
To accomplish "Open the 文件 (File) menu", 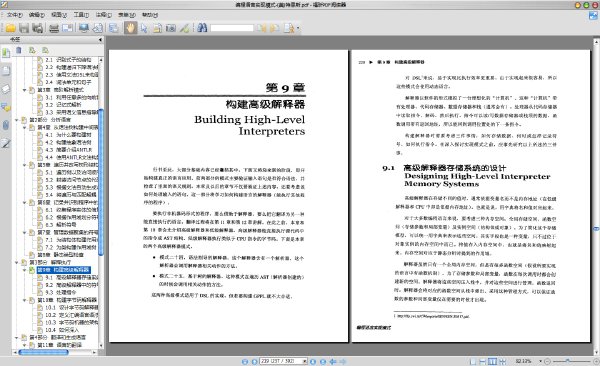I will tap(14, 15).
